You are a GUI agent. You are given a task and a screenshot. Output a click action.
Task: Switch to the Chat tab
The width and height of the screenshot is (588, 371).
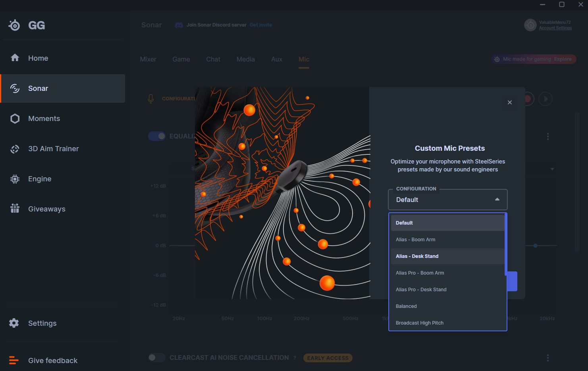[x=213, y=59]
